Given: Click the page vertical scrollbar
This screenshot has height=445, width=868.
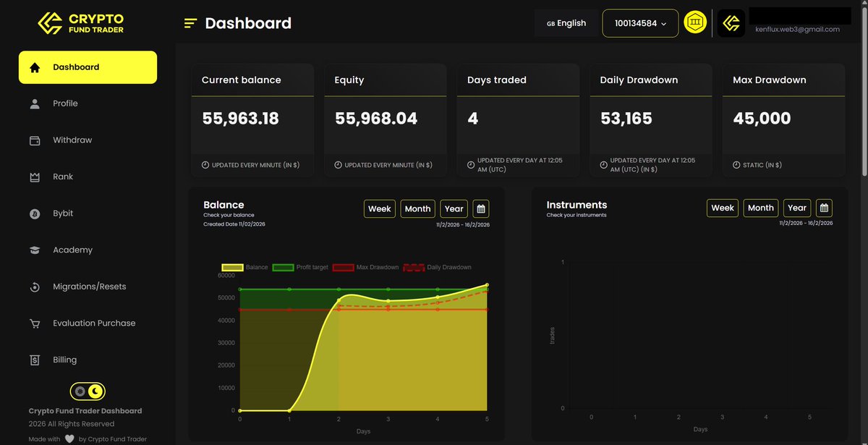Looking at the screenshot, I should [x=864, y=90].
